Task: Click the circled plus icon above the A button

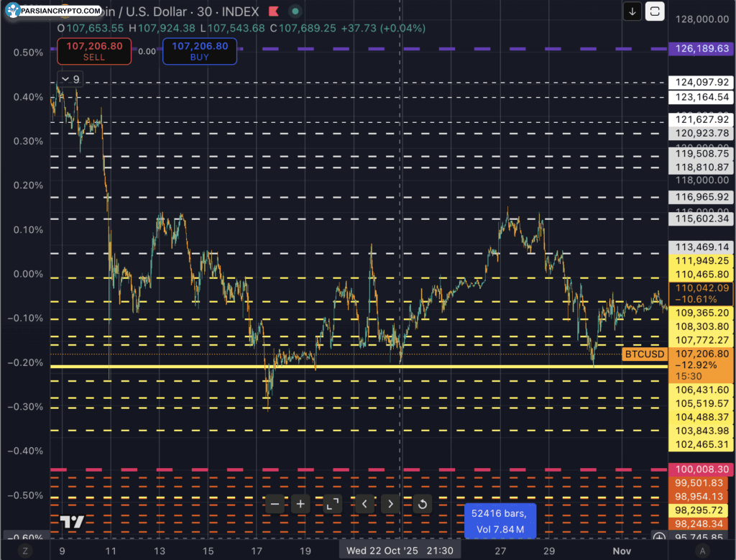Action: click(x=660, y=536)
